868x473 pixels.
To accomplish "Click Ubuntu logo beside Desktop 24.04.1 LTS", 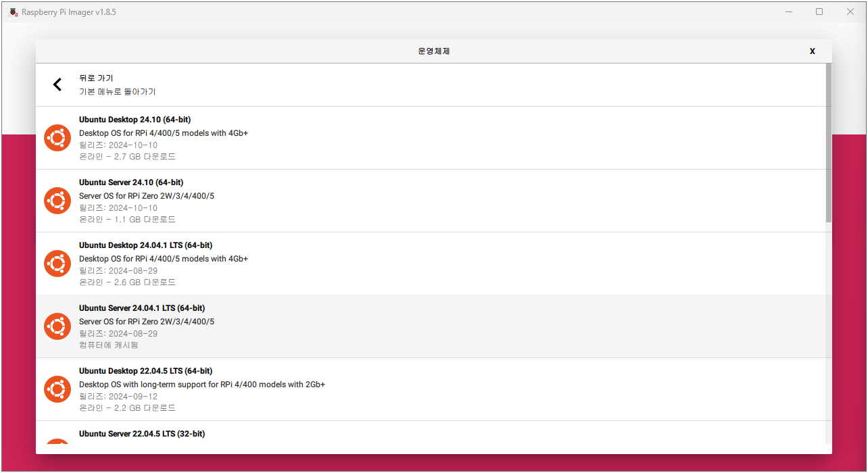I will coord(57,264).
